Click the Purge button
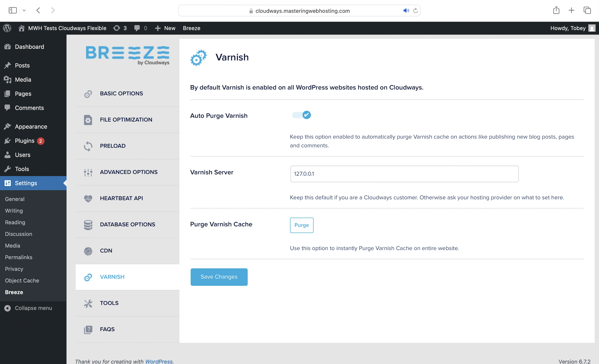Screen dimensions: 599x364 click(301, 225)
